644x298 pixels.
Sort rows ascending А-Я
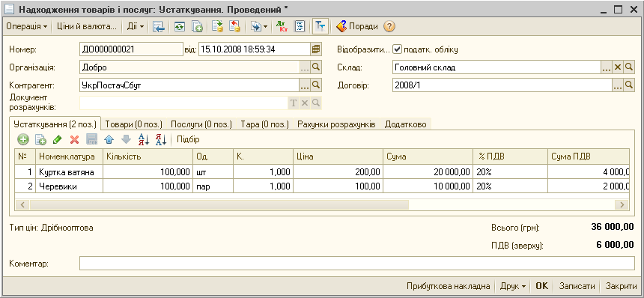[143, 139]
